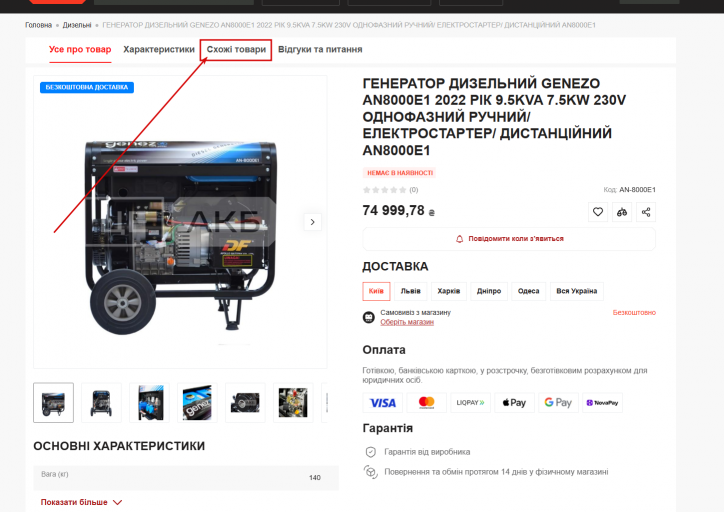Select the Apple Pay icon
This screenshot has height=512, width=724.
pyautogui.click(x=514, y=403)
